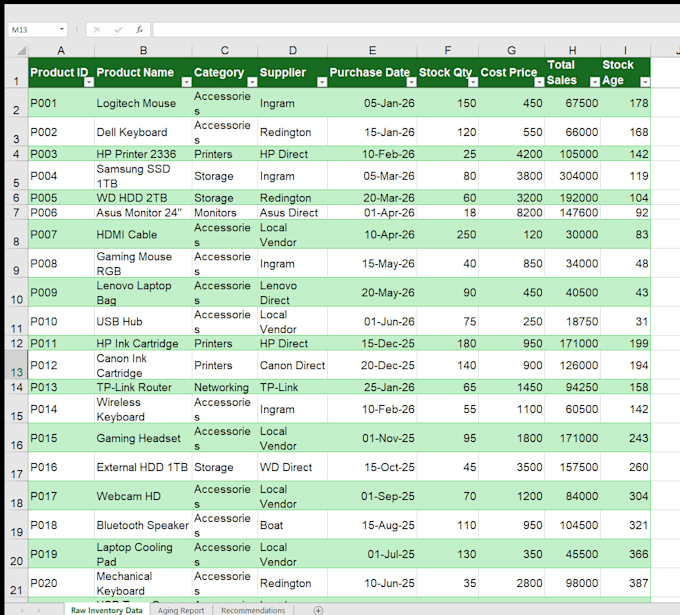The height and width of the screenshot is (615, 680).
Task: Click cell with 'Canon Direct'
Action: tap(293, 365)
